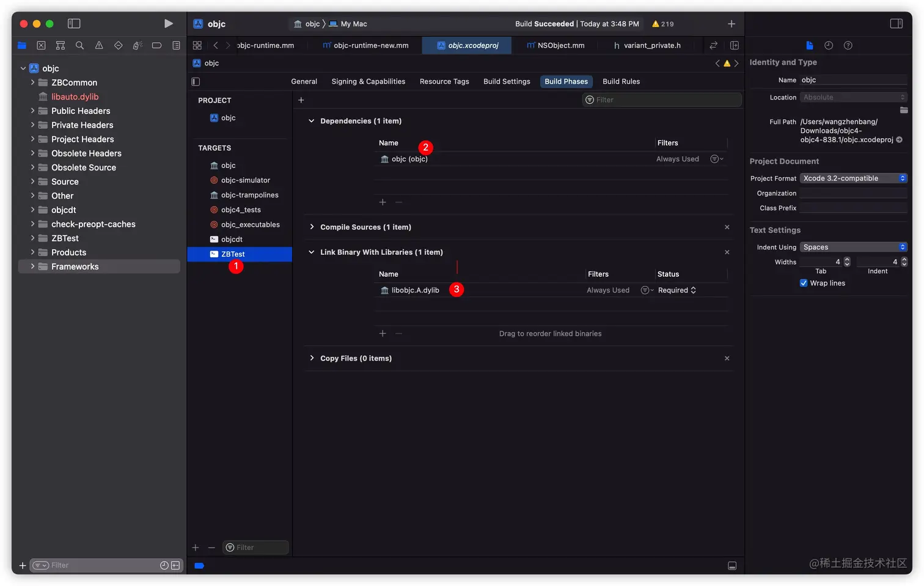924x586 pixels.
Task: Expand the Copy Files phase
Action: tap(311, 358)
